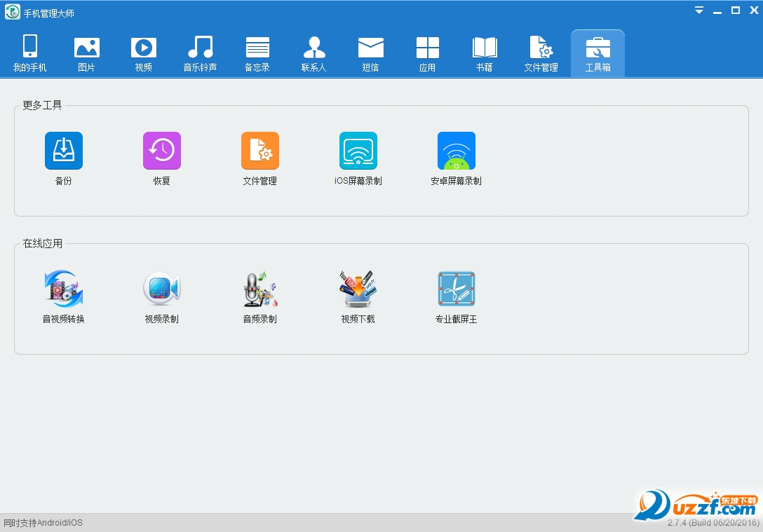Click version text 2.7.4 (Build 06/20/2016)
The height and width of the screenshot is (532, 763).
point(713,523)
